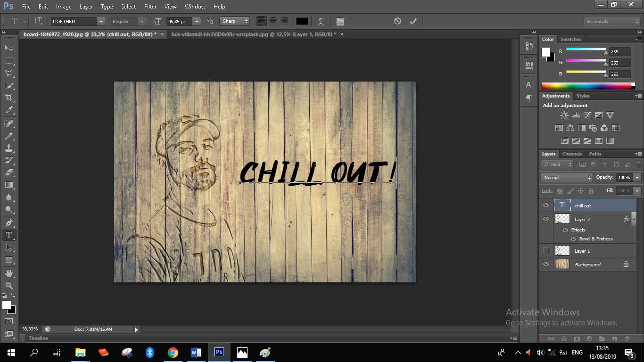Click the black text color swatch

(x=302, y=21)
